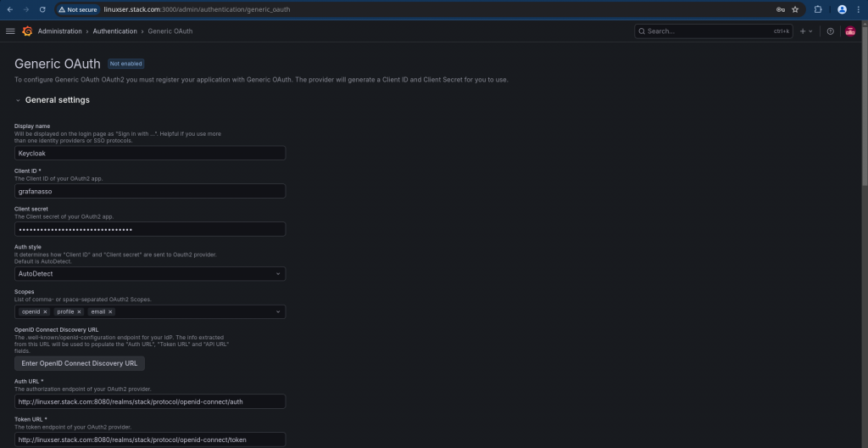The height and width of the screenshot is (448, 868).
Task: Remove the openid scope tag
Action: [x=46, y=311]
